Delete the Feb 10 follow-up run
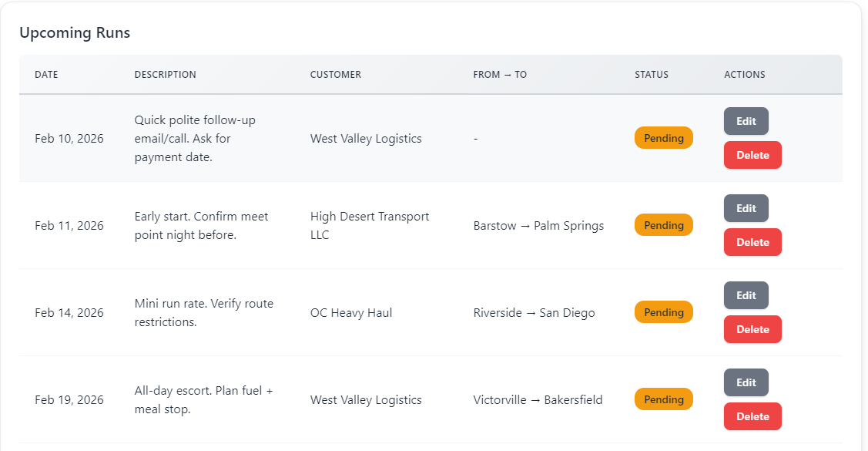 (752, 155)
